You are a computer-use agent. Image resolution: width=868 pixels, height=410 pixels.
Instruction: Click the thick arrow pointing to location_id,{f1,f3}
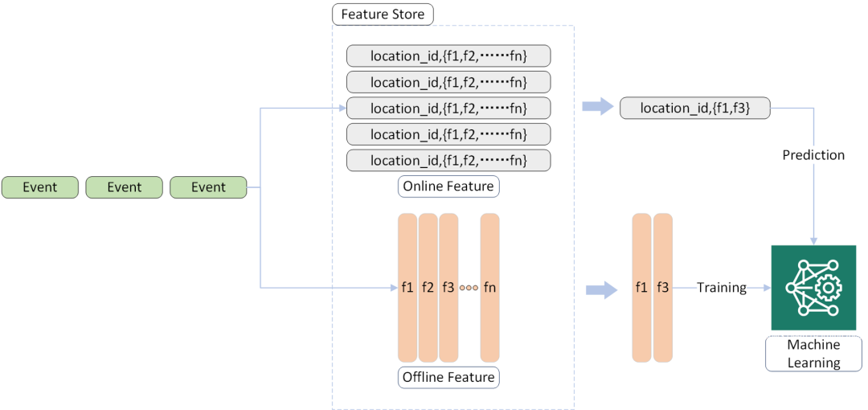tap(598, 106)
